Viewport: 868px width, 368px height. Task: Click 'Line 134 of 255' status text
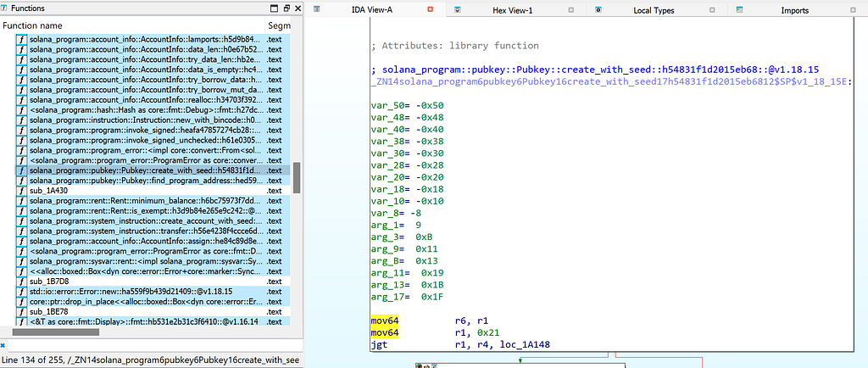(x=31, y=361)
